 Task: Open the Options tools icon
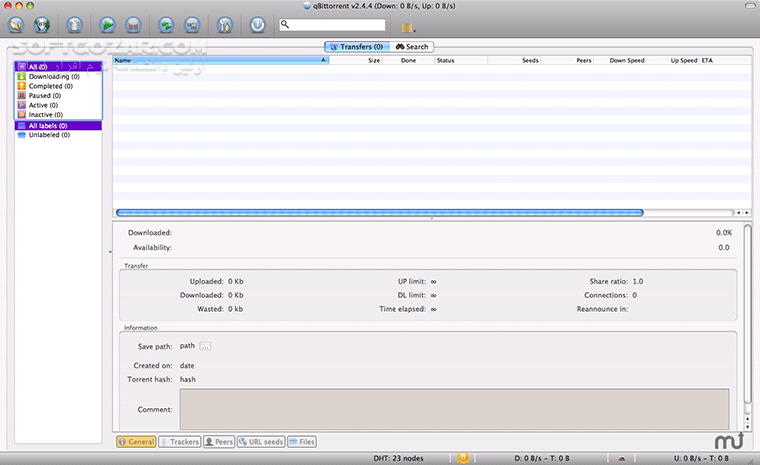225,25
